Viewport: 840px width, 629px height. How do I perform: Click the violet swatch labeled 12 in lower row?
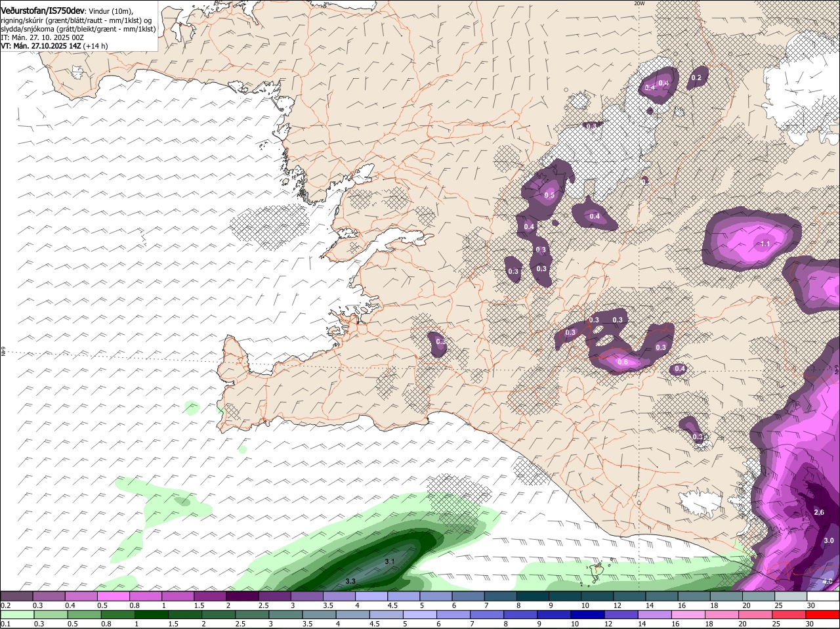point(622,615)
